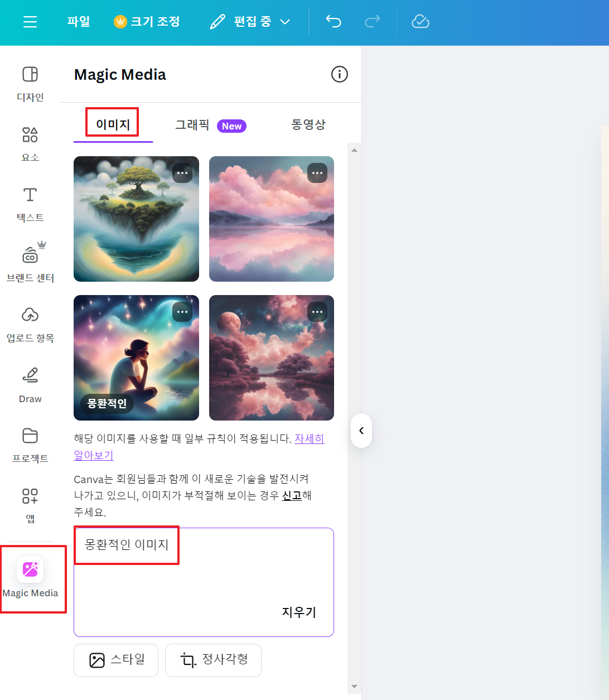Click the 몽환적인 이미지 prompt field
Viewport: 609px width, 700px height.
204,582
